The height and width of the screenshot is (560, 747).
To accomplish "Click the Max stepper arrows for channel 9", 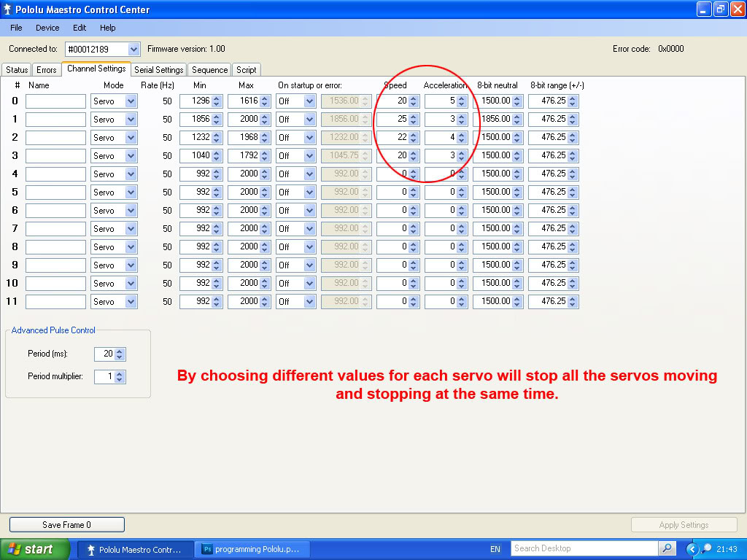I will [265, 265].
